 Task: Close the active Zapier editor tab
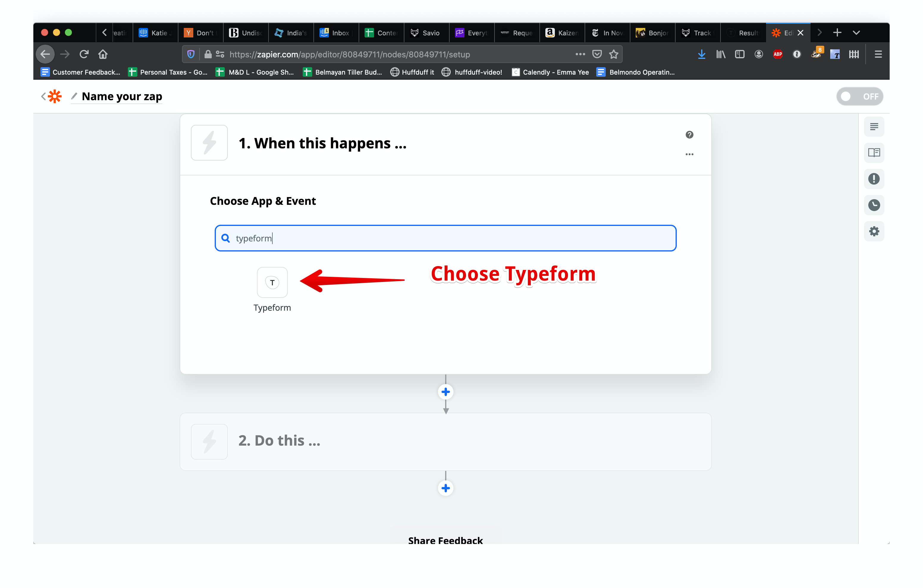click(801, 33)
